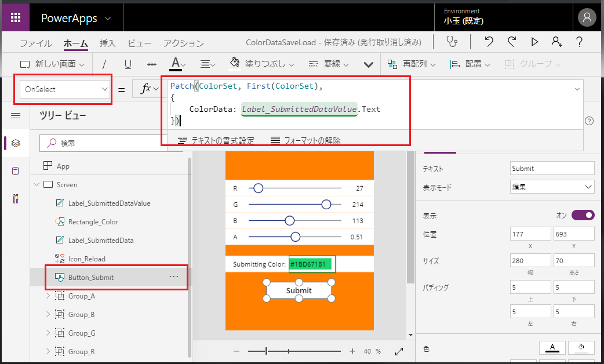Viewport: 604px width, 364px height.
Task: Select Label_SubmittedDataValue in the tree
Action: [103, 203]
